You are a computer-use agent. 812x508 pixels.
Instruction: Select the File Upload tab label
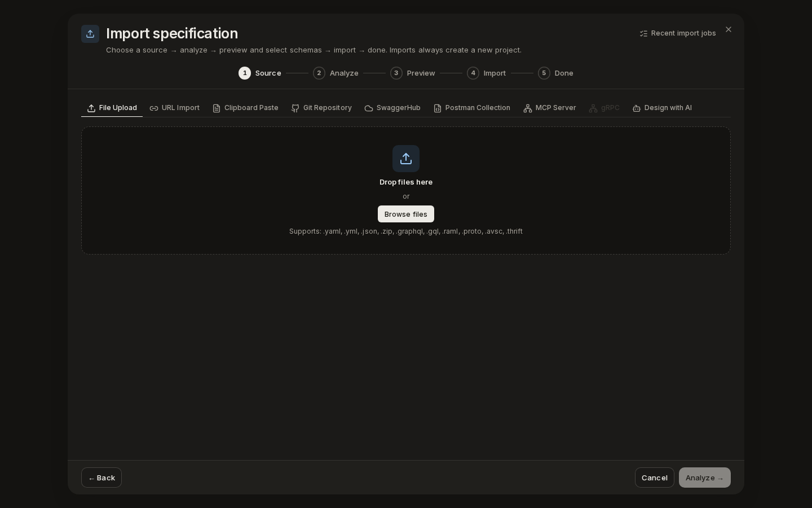118,108
